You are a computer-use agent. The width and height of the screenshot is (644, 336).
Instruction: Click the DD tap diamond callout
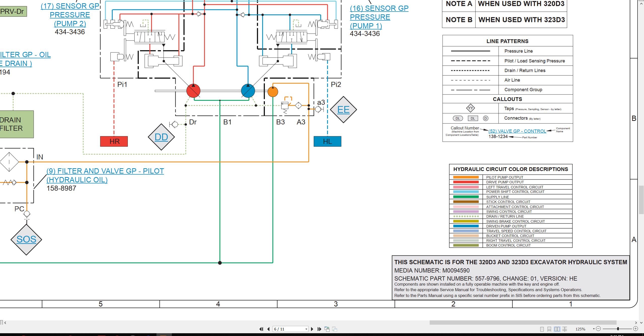pos(161,137)
